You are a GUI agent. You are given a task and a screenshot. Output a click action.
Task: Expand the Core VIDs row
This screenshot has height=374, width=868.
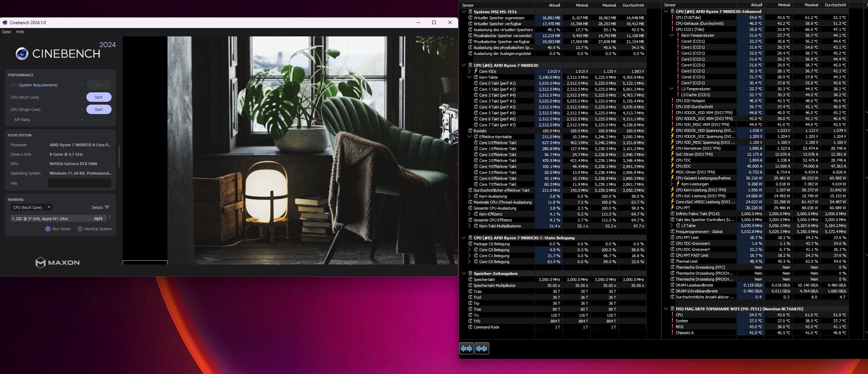point(469,71)
